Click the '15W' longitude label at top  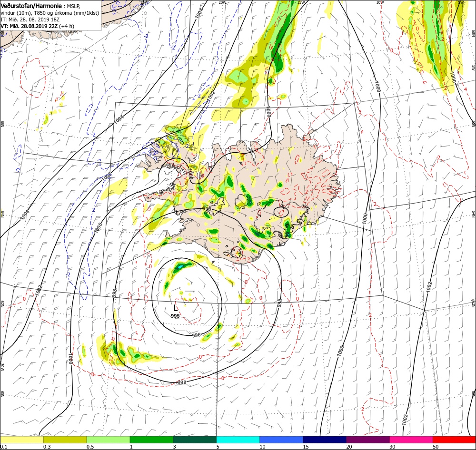pyautogui.click(x=301, y=2)
